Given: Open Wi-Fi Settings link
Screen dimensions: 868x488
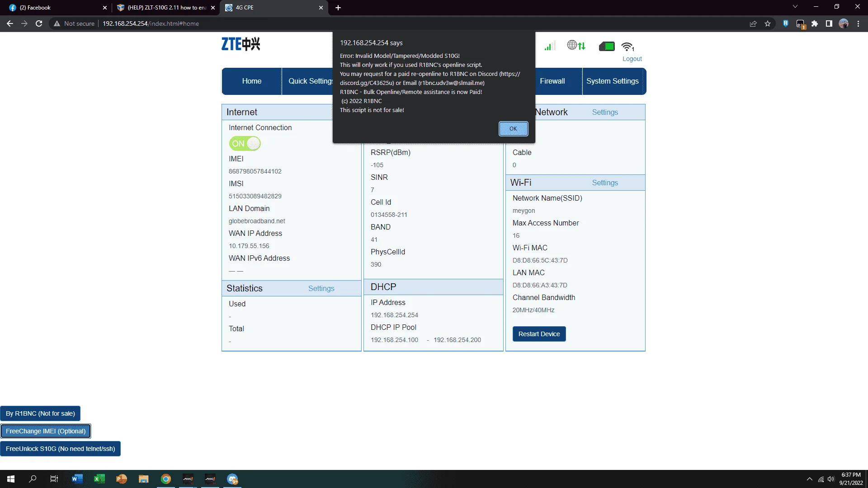Looking at the screenshot, I should tap(605, 183).
